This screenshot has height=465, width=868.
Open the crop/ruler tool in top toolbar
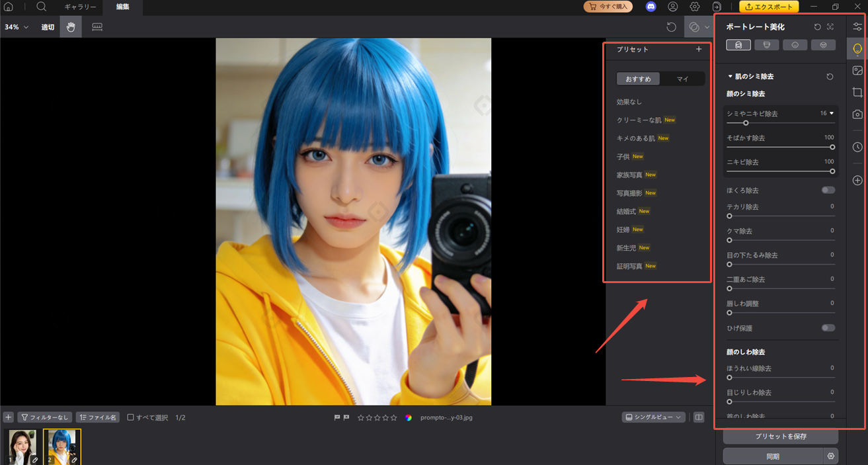97,26
